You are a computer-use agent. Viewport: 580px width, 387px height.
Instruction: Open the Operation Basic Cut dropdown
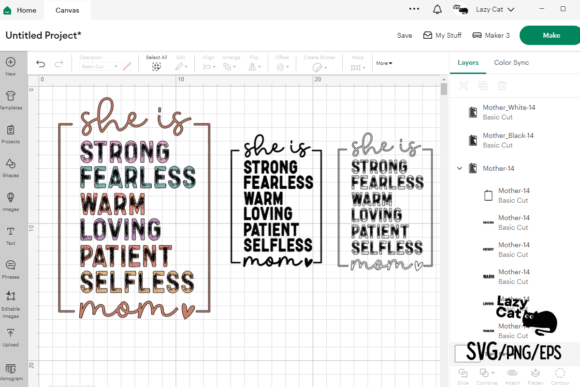coord(99,67)
